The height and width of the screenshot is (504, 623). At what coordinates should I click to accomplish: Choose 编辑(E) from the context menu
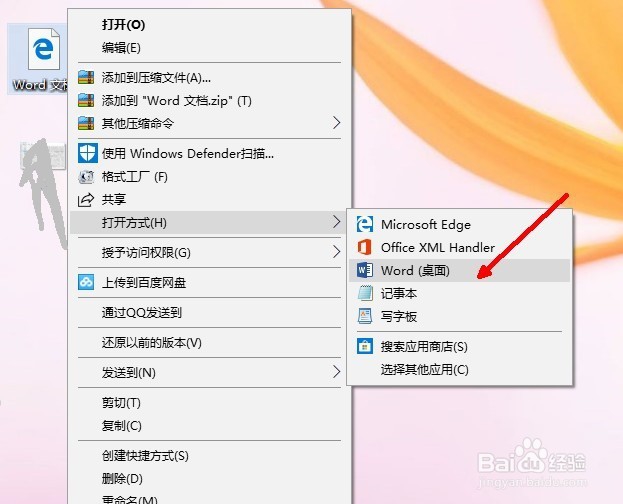pos(209,48)
